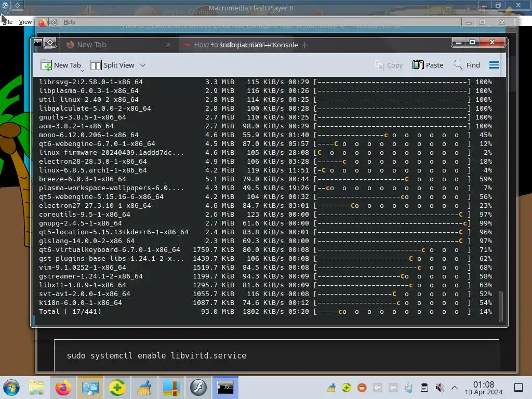
Task: Open a new Konsole tab with New Tab
Action: tap(60, 65)
